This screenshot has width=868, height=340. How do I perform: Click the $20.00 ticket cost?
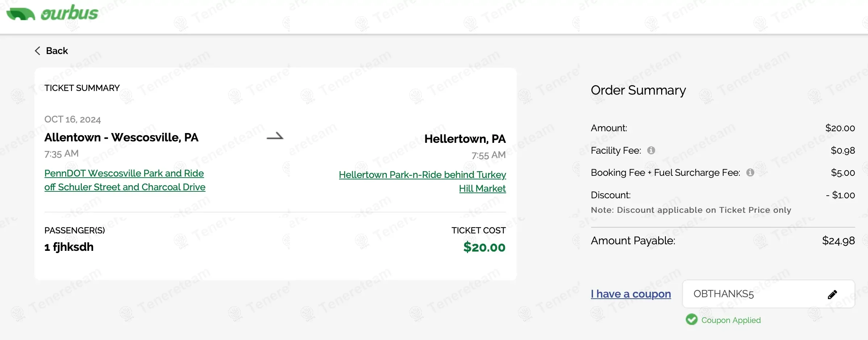click(484, 247)
